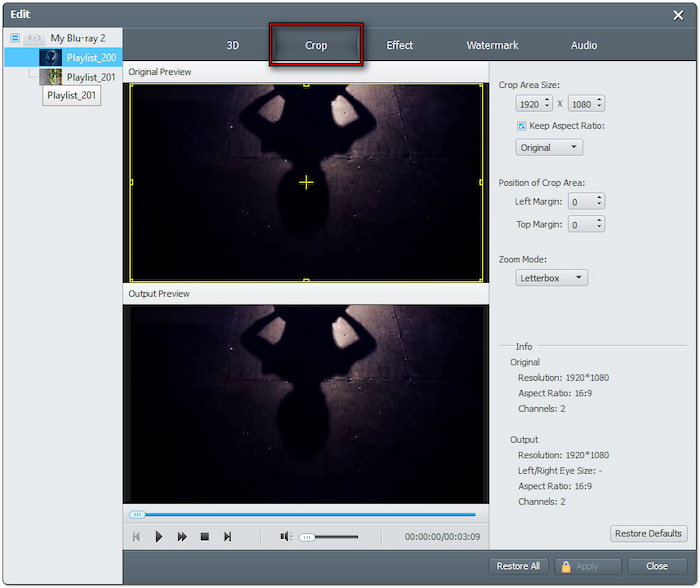The width and height of the screenshot is (700, 588).
Task: Toggle the Keep Aspect Ratio checkbox
Action: coord(522,126)
